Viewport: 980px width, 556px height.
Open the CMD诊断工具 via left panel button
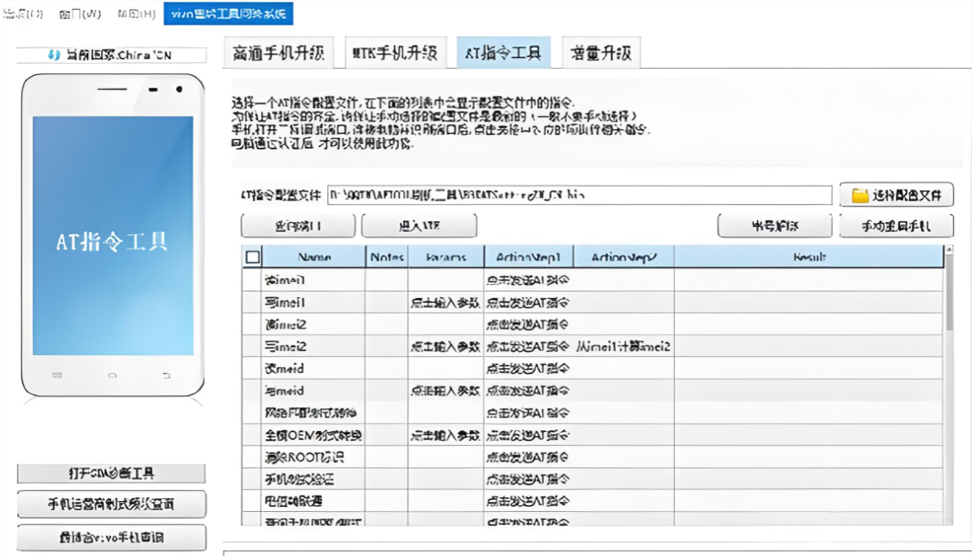(x=111, y=471)
